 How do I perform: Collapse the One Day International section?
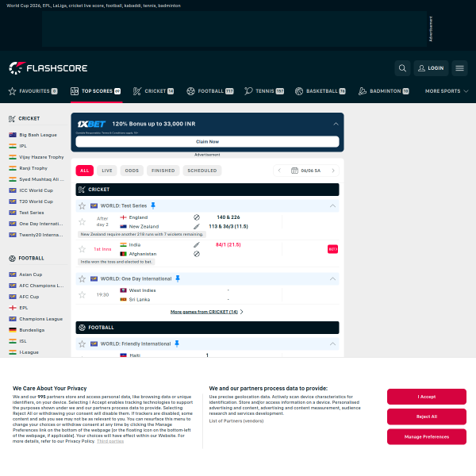point(332,278)
